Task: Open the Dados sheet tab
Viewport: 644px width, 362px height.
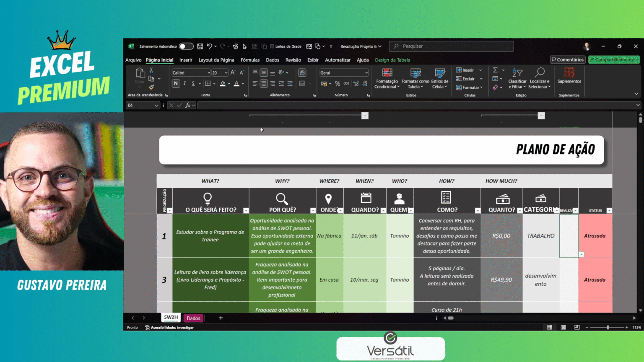Action: [193, 318]
